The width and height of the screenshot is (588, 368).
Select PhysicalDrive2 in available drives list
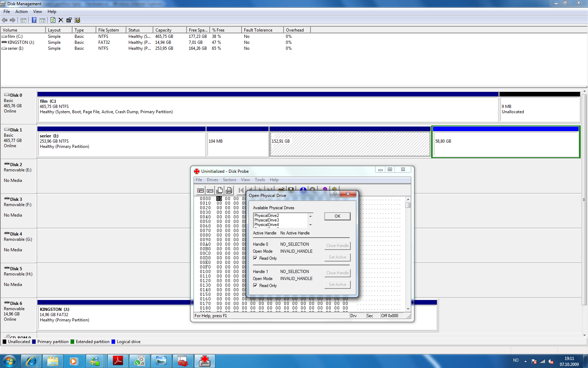click(x=267, y=216)
